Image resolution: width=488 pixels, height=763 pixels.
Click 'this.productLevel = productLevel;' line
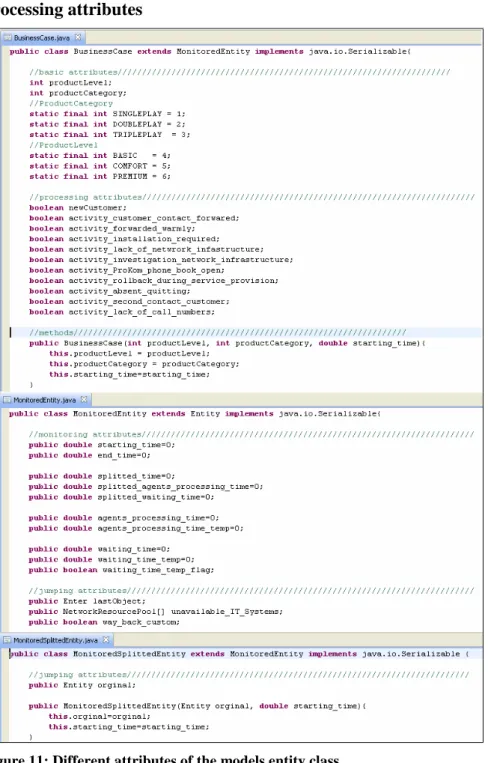pos(129,354)
